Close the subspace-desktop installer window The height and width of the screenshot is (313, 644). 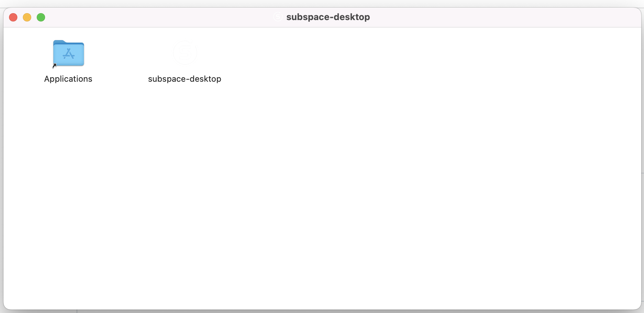(x=13, y=17)
